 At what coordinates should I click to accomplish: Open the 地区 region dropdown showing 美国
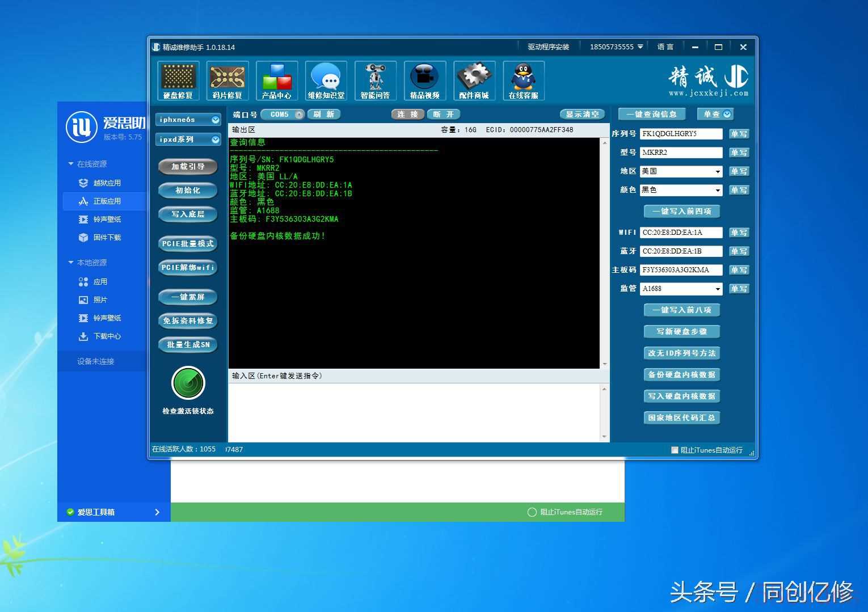point(717,171)
